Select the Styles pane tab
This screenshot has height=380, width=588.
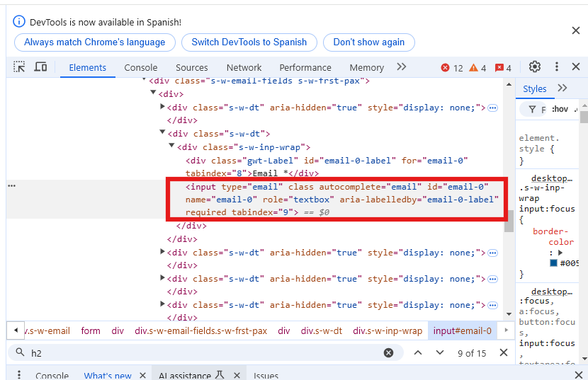click(534, 89)
